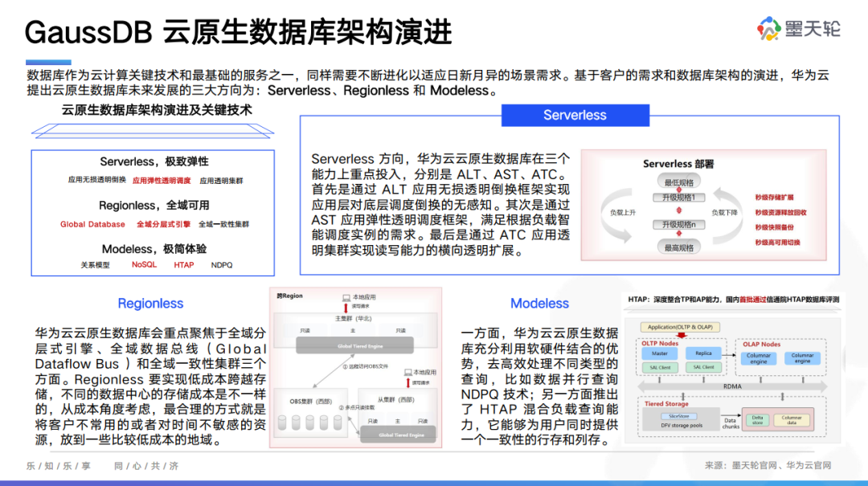Click the DFV storage pools label
This screenshot has width=868, height=486.
pyautogui.click(x=682, y=425)
